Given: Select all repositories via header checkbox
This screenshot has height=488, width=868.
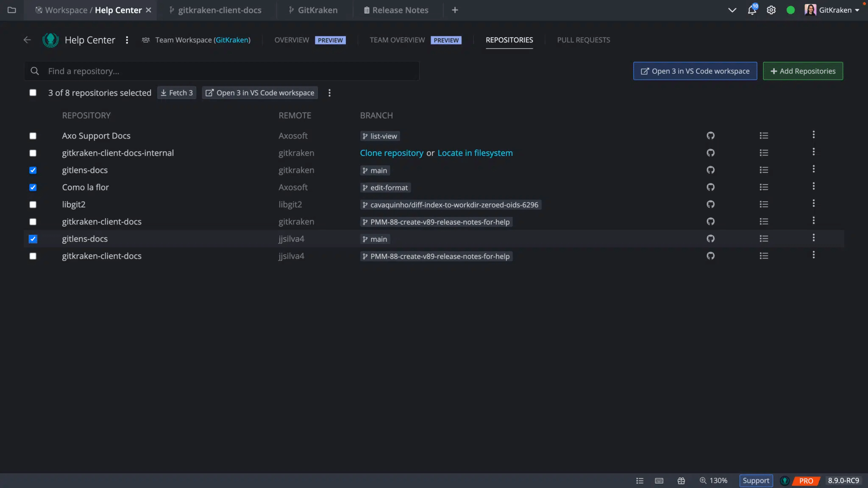Looking at the screenshot, I should pos(33,92).
